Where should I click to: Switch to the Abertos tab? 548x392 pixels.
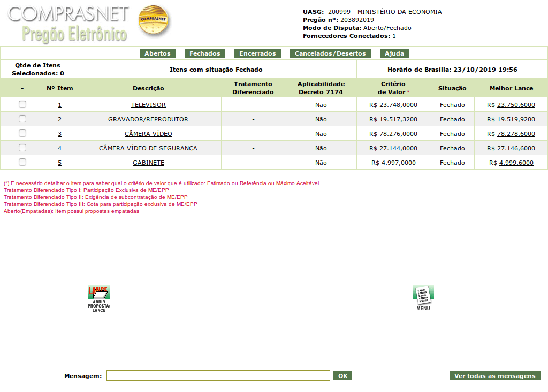(x=157, y=53)
